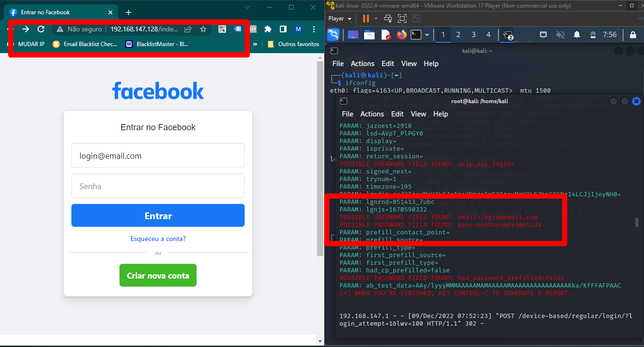Open Actions menu in root@kali terminal
This screenshot has height=347, width=644.
click(372, 114)
